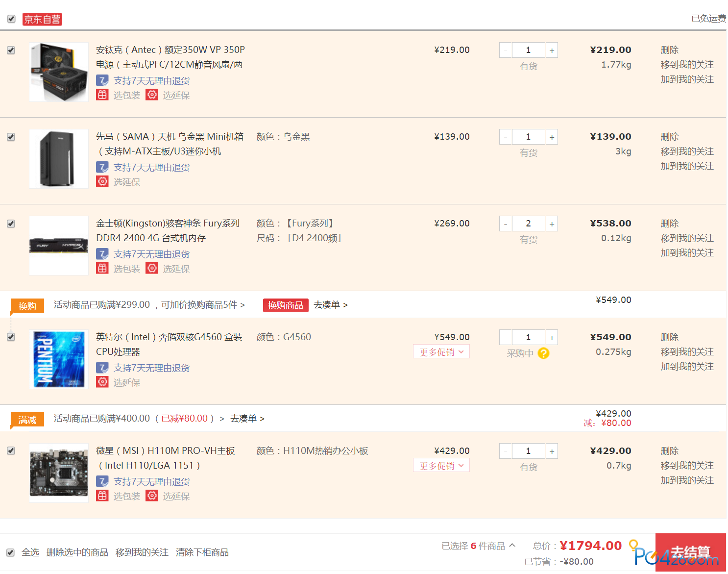Increase quantity of Kingston memory
Screen dimensions: 728x574
coord(552,224)
